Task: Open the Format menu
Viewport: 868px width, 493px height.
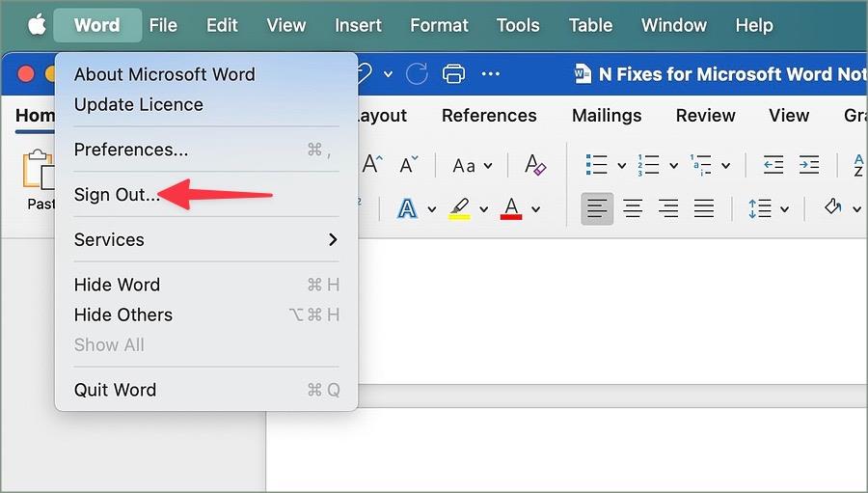Action: 439,25
